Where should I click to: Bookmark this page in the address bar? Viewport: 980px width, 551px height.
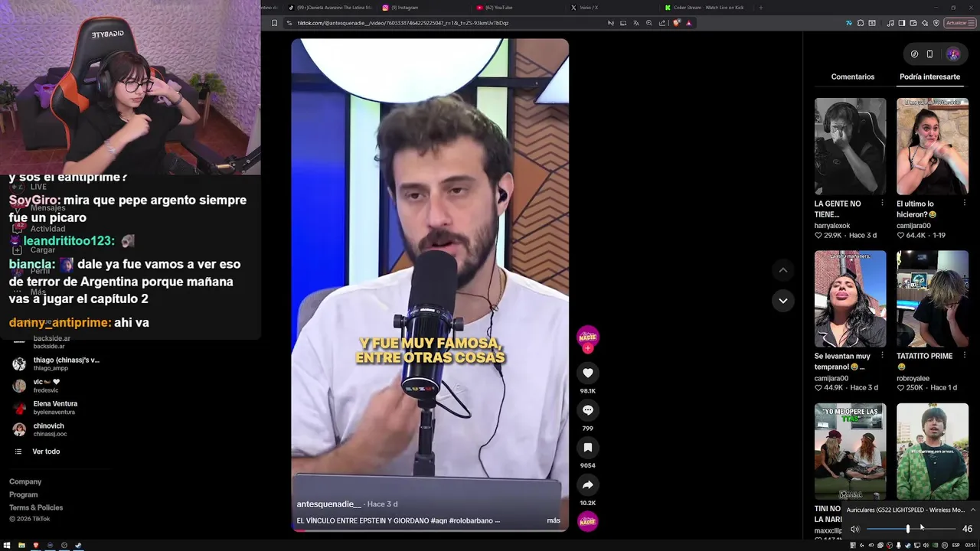275,23
